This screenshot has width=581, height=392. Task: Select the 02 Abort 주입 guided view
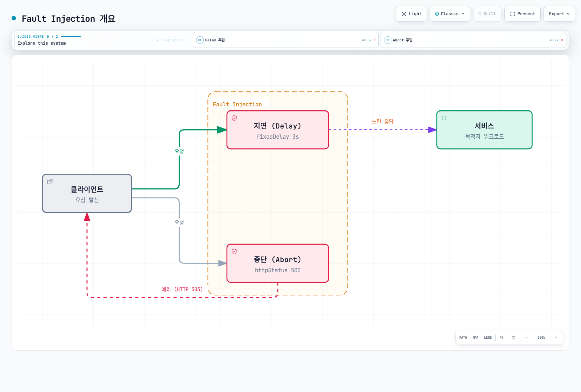474,40
